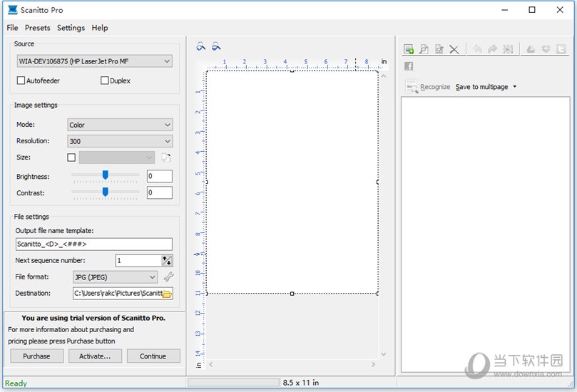Click the Continue button
This screenshot has height=392, width=577.
[x=153, y=356]
